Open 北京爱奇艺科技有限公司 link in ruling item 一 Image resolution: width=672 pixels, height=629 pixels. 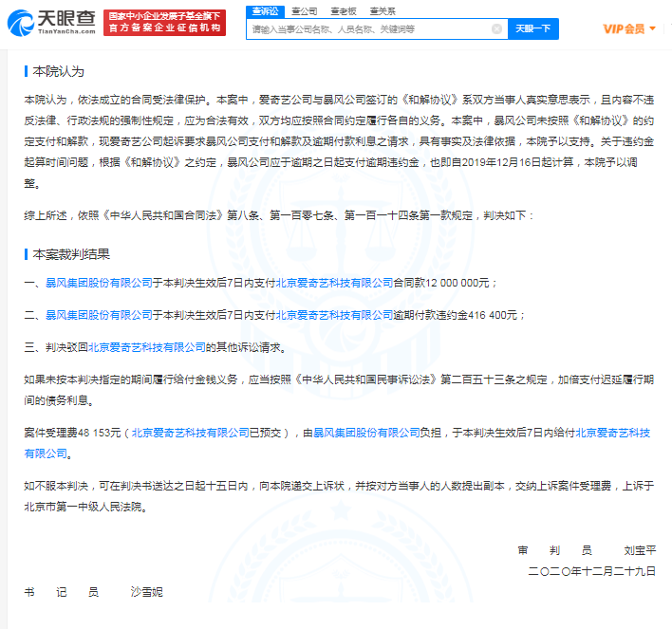(x=334, y=283)
